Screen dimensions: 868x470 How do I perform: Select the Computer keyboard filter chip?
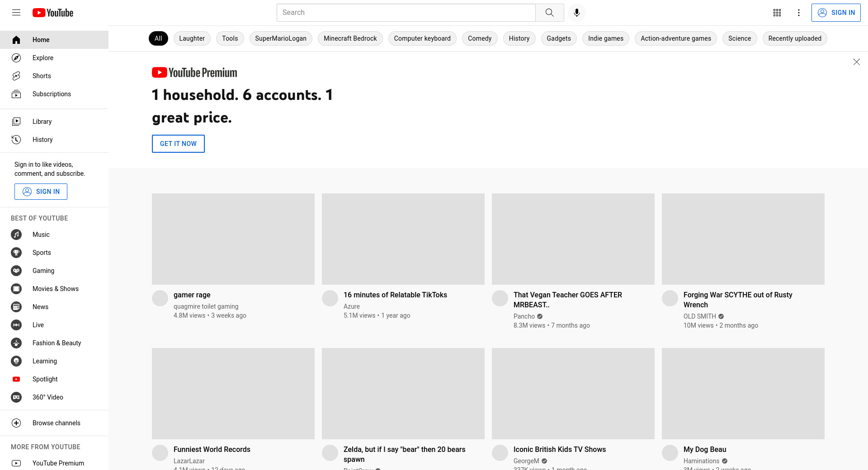tap(422, 38)
